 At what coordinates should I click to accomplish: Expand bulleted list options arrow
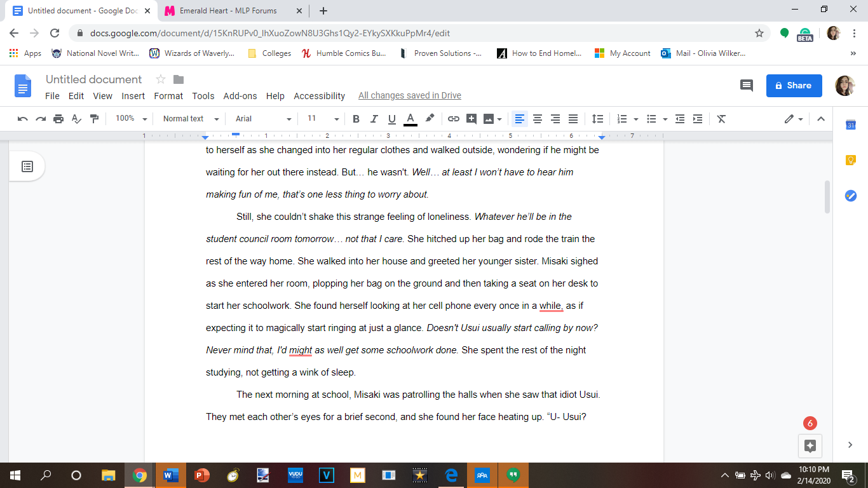pos(665,119)
